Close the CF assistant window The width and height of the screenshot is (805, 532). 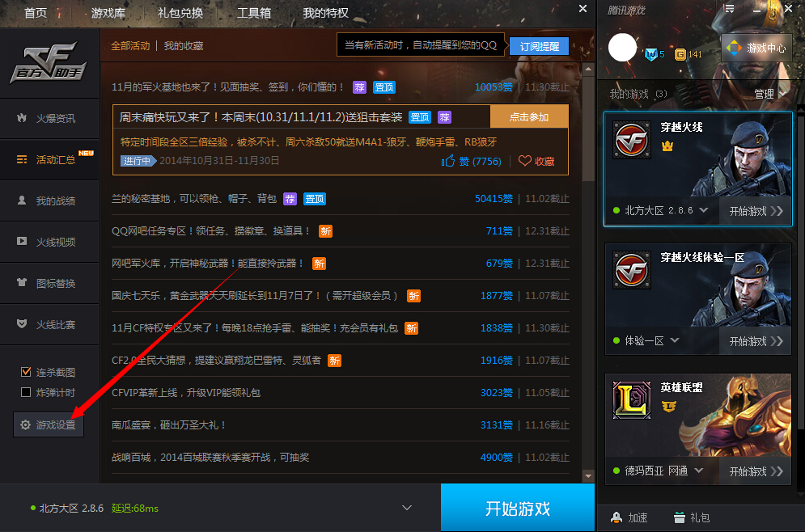583,9
